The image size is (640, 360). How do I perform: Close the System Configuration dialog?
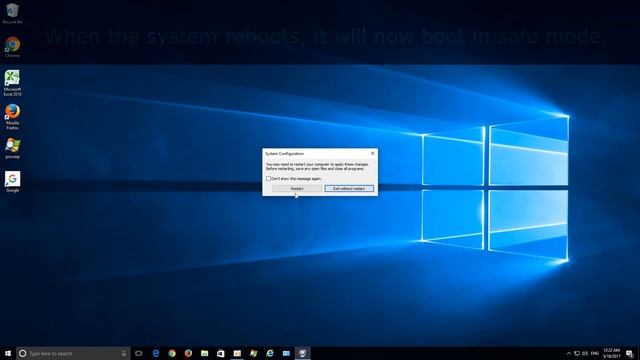372,153
